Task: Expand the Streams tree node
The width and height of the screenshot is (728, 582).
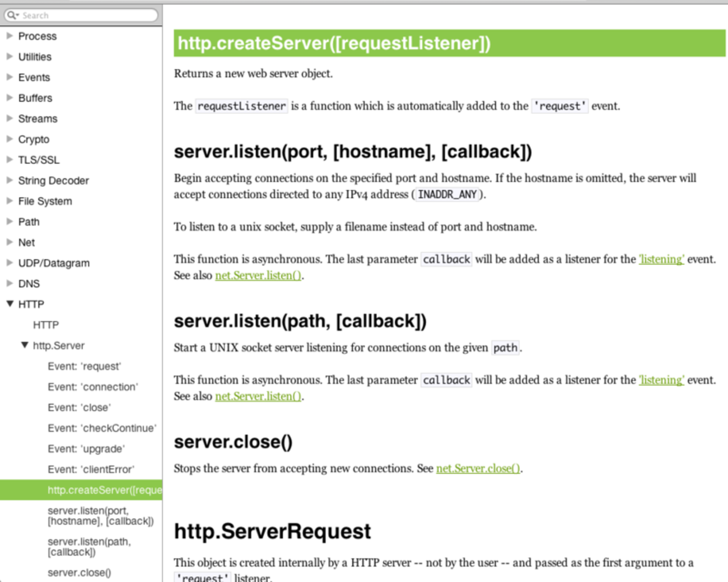Action: click(10, 118)
